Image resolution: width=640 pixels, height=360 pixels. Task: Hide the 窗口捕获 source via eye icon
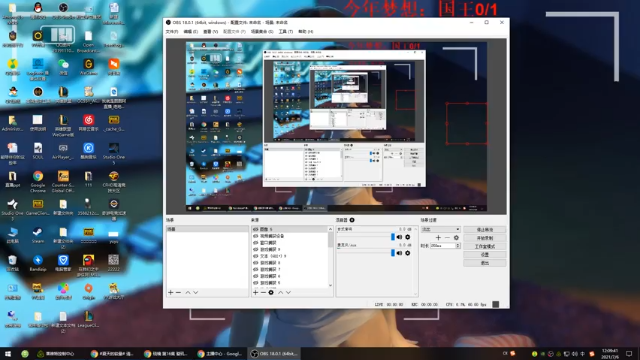(x=256, y=242)
